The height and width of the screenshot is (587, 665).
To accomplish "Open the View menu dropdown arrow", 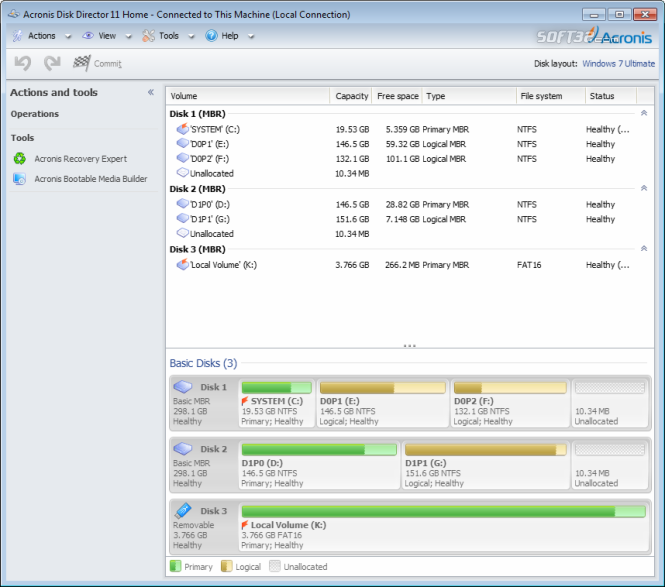I will (129, 36).
